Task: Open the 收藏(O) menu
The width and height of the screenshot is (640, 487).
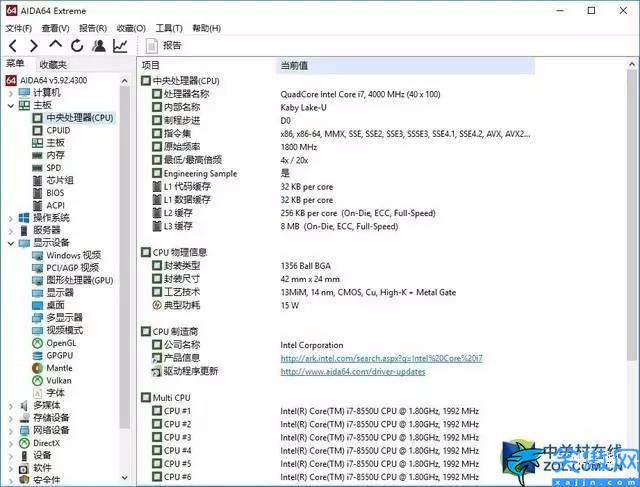Action: pyautogui.click(x=131, y=28)
